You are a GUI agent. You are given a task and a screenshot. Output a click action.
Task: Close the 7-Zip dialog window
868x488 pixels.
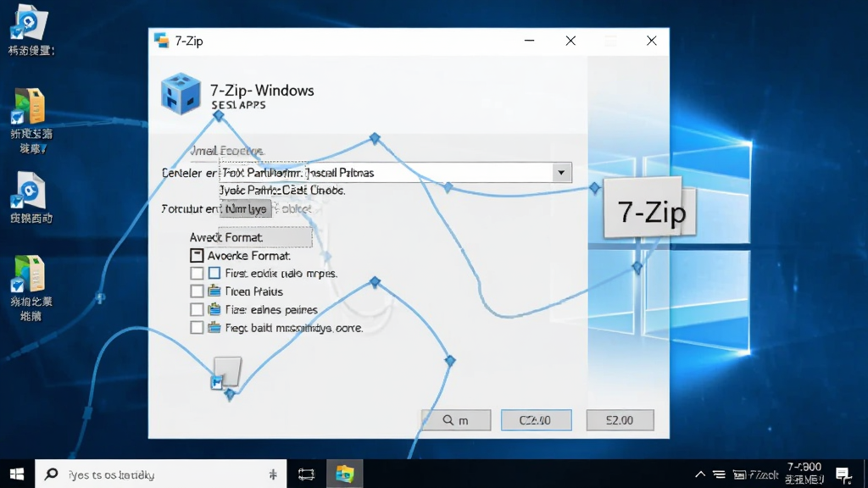point(652,41)
